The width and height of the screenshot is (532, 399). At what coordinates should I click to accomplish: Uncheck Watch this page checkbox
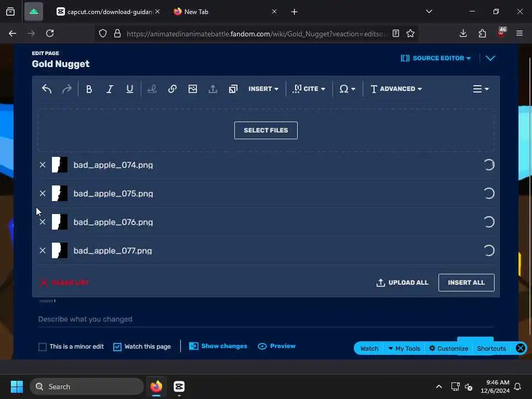117,347
